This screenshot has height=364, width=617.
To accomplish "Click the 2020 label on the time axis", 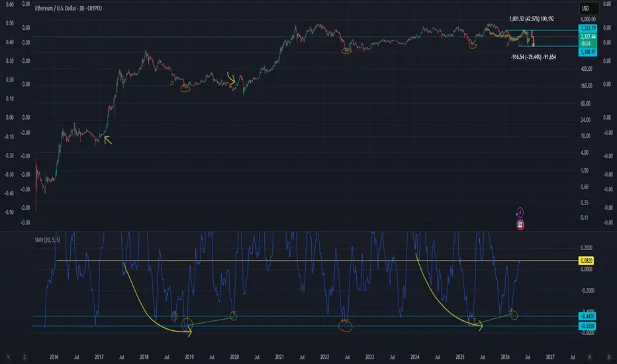I will [234, 357].
